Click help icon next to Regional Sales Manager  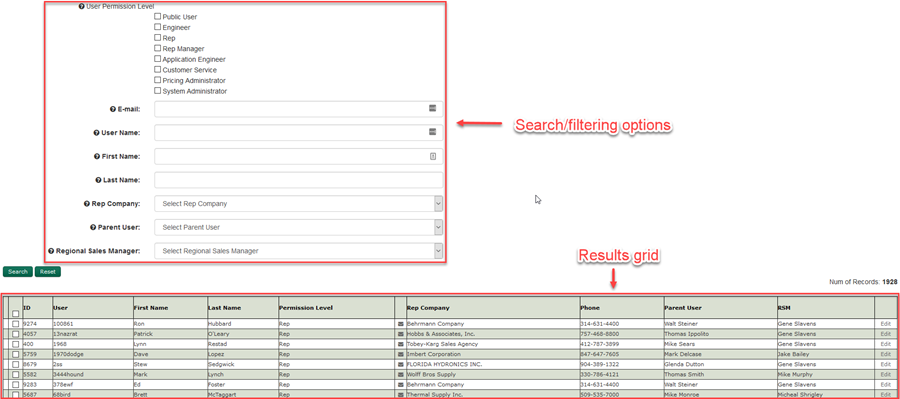51,251
